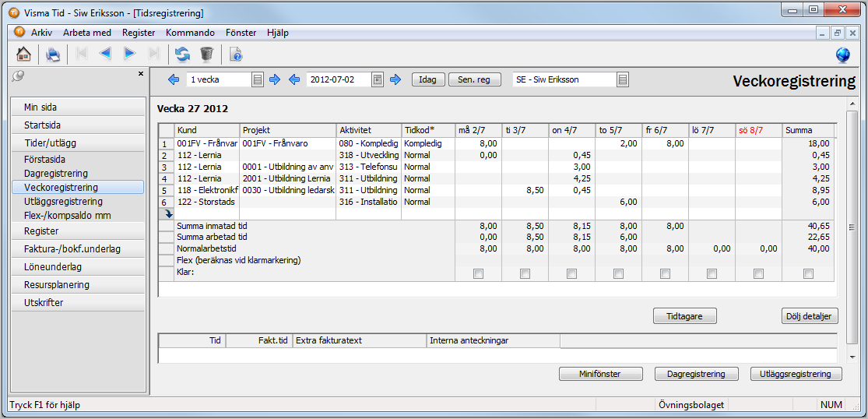Click the Utläggsregistrering button at bottom
This screenshot has width=868, height=419.
[796, 374]
